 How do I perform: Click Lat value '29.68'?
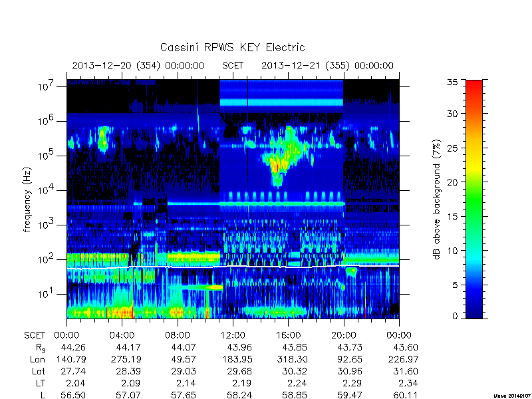click(x=239, y=371)
